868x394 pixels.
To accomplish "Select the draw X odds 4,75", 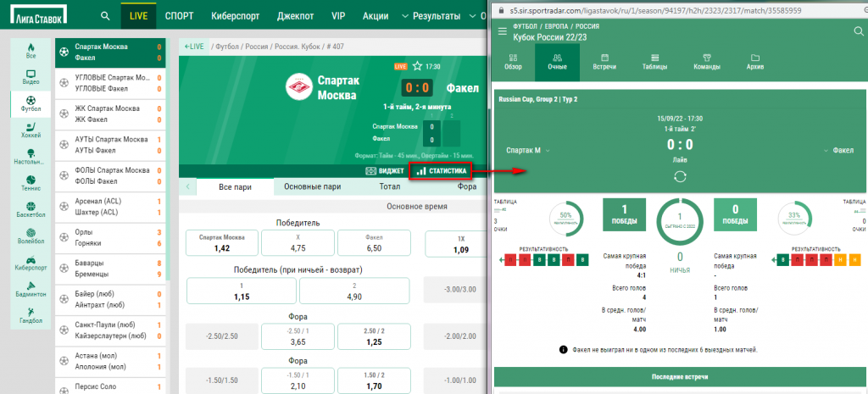I will 298,243.
